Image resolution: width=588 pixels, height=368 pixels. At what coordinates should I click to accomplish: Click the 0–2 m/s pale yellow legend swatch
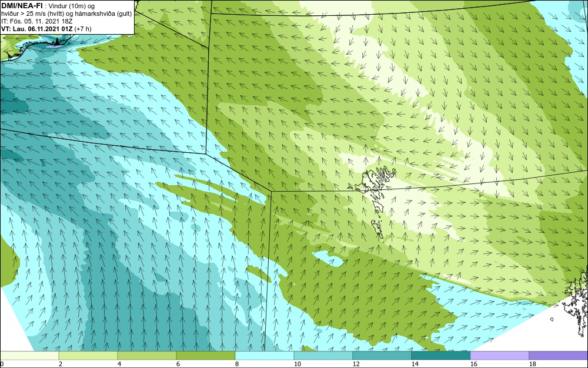pos(29,355)
